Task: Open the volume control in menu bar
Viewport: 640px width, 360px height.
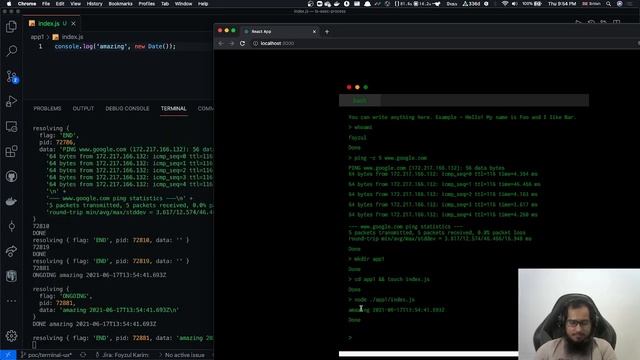Action: coord(514,4)
